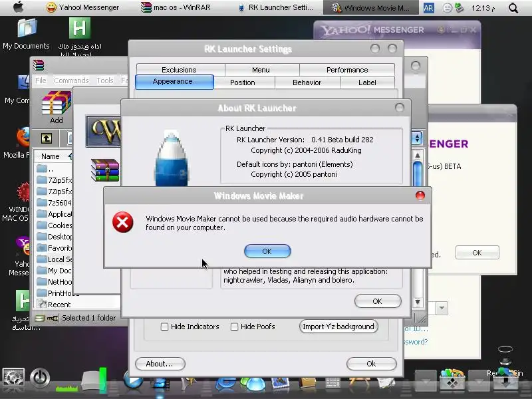Close the Windows Movie Maker error dialog
532x399 pixels.
(x=420, y=196)
